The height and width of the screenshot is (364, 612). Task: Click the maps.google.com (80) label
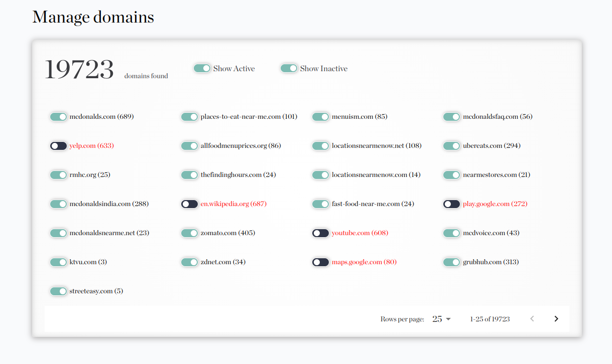pos(364,262)
